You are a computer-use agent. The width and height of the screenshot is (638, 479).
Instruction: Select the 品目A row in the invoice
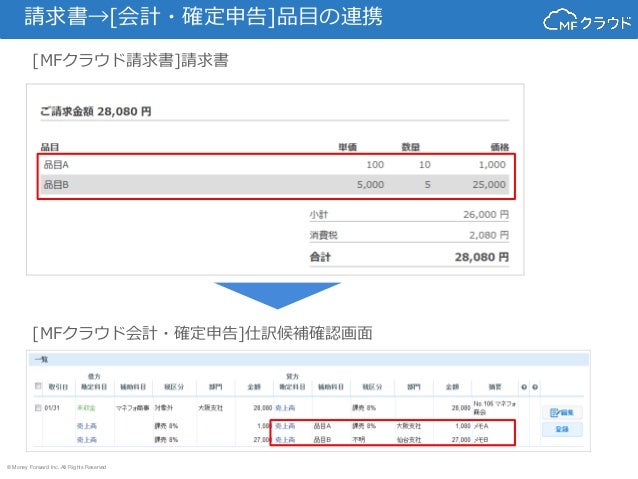tap(275, 165)
